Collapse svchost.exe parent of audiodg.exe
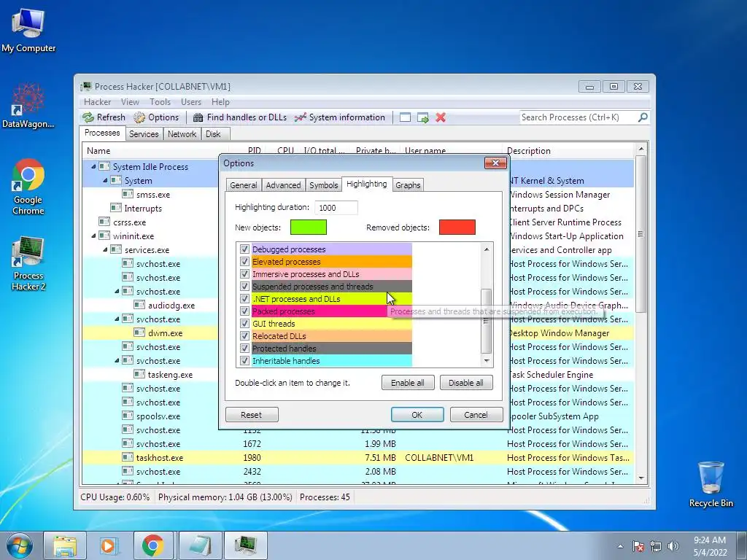This screenshot has width=747, height=560. (x=117, y=292)
